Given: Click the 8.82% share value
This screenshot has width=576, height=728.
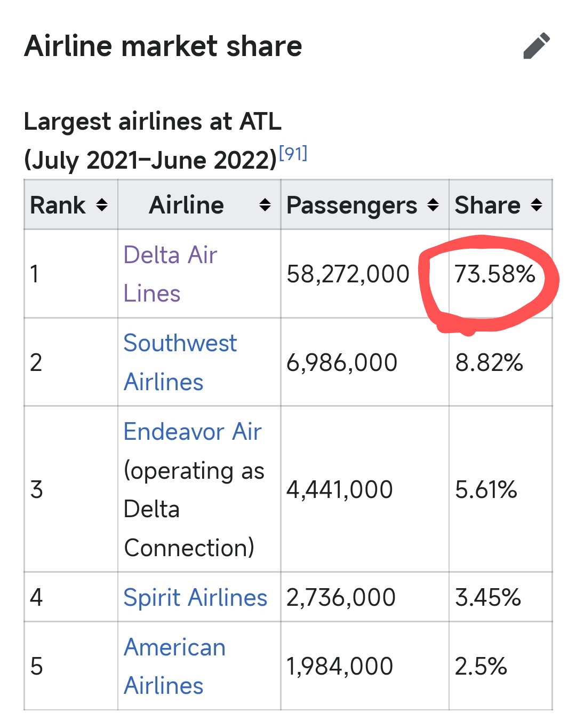Looking at the screenshot, I should click(489, 363).
